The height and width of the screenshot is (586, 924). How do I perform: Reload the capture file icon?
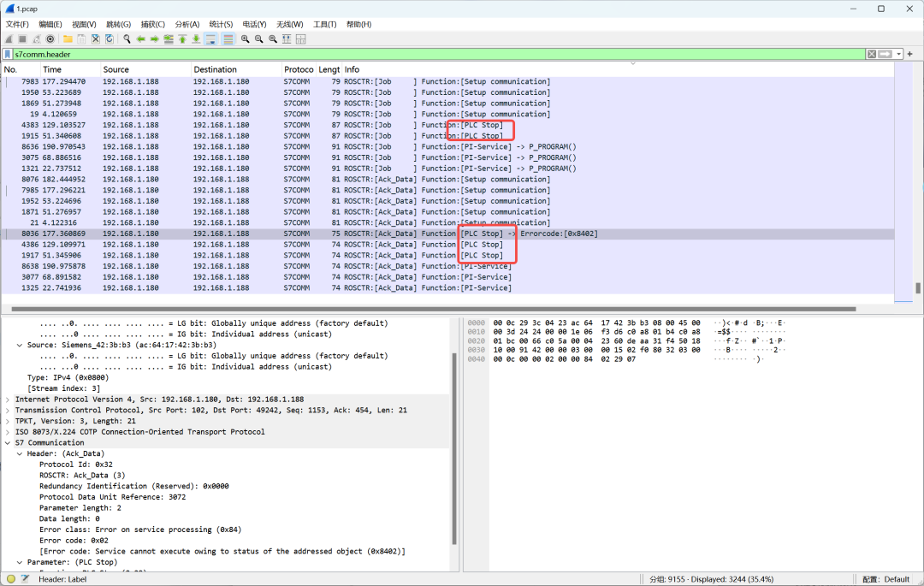point(110,38)
